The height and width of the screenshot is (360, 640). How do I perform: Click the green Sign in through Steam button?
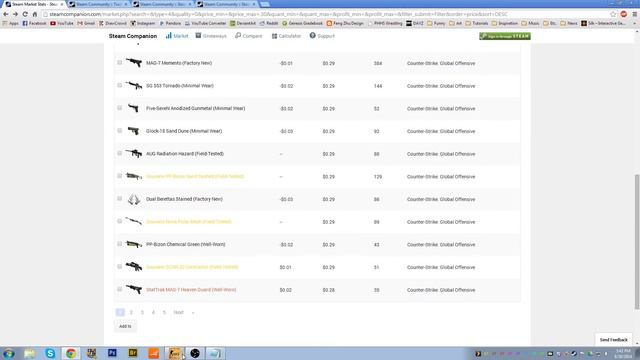coord(505,36)
